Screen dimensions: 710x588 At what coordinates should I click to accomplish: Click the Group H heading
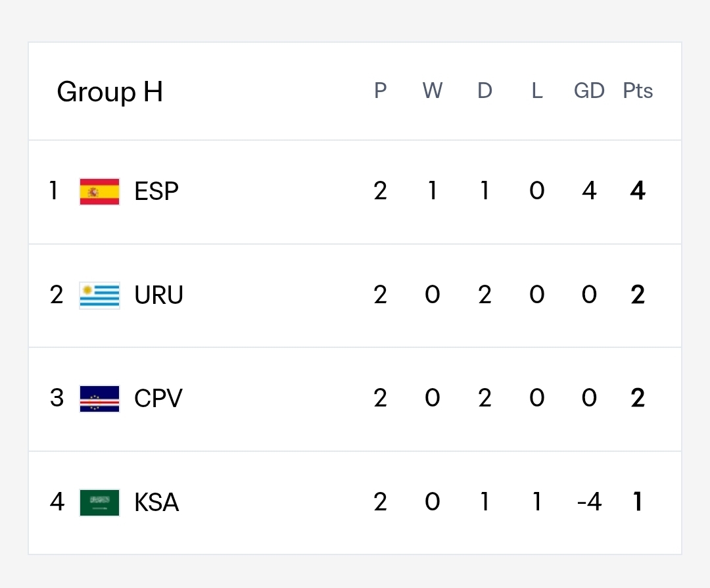coord(110,92)
